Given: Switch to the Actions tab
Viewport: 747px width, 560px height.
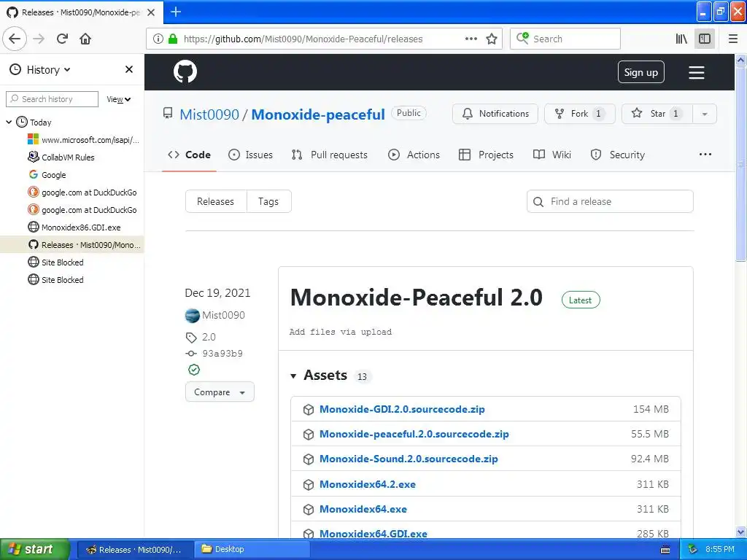Looking at the screenshot, I should [414, 155].
